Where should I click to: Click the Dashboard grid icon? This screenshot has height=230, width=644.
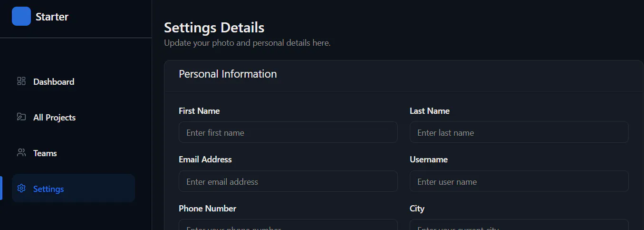21,81
